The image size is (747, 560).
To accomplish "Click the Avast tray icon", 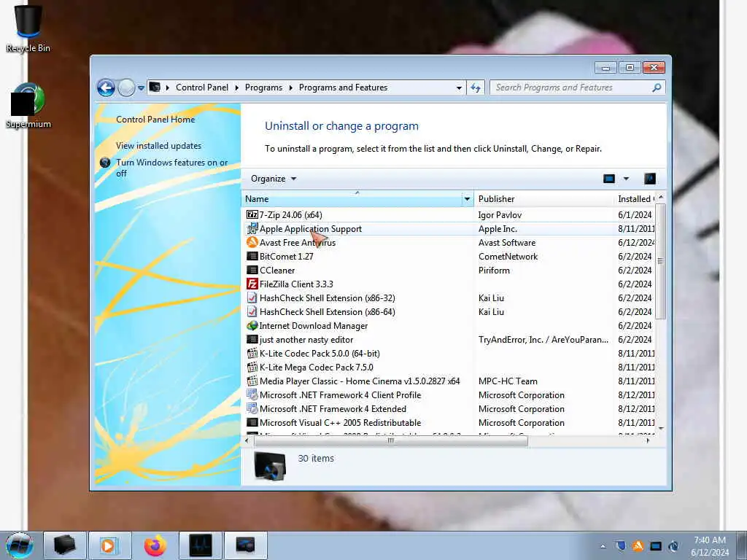I will [638, 546].
